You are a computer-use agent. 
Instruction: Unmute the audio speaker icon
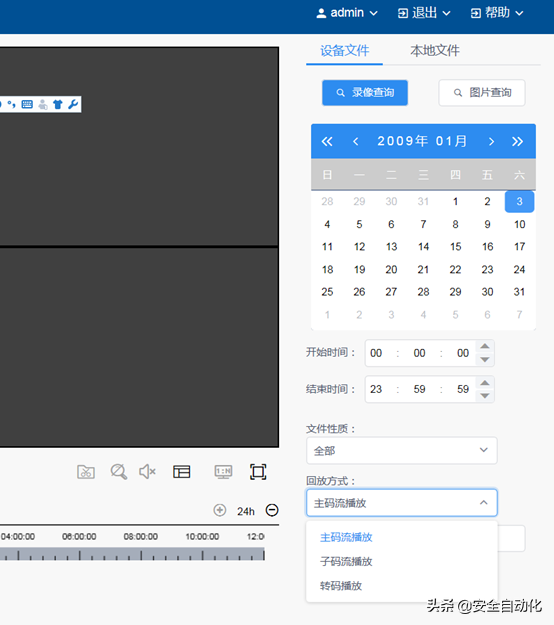click(147, 472)
